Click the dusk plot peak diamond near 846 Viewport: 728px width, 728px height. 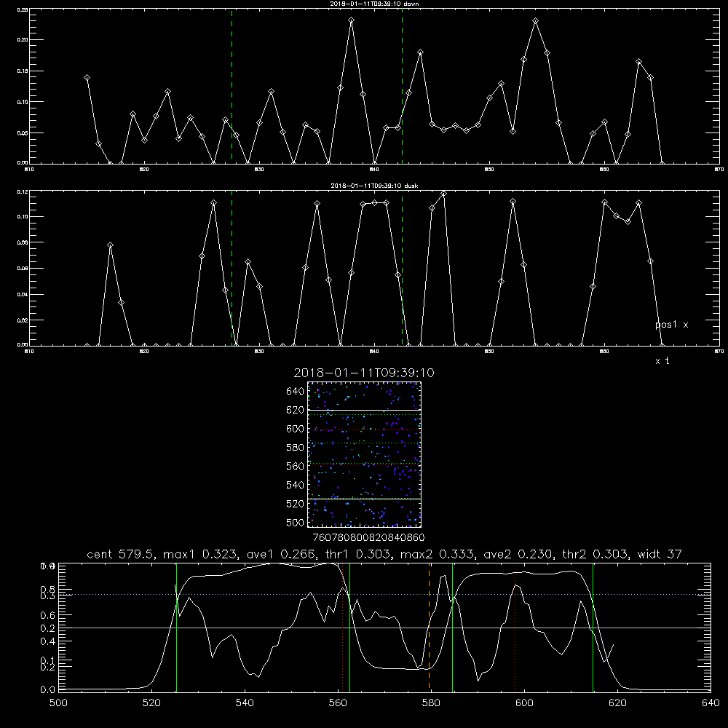click(x=444, y=194)
